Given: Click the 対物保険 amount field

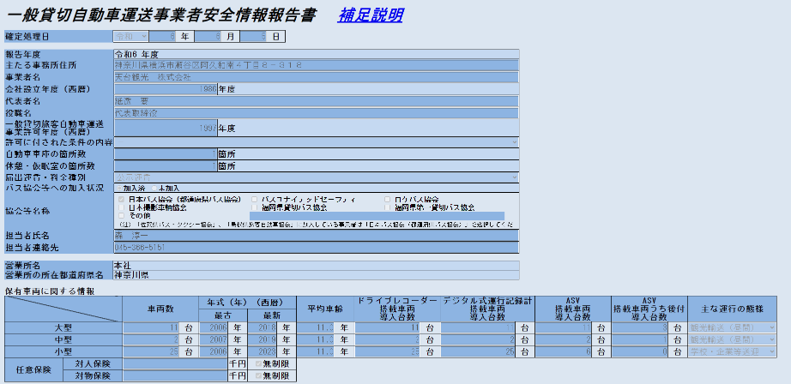Looking at the screenshot, I should pyautogui.click(x=176, y=376).
